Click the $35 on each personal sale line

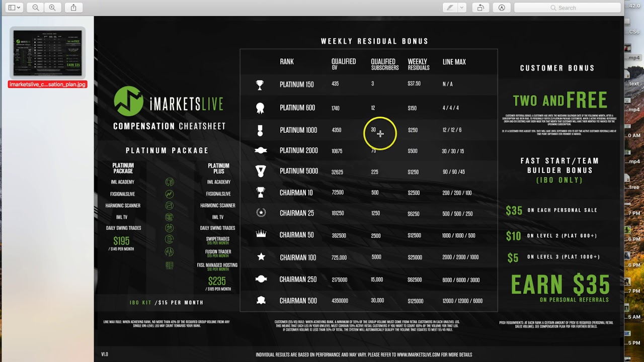[x=551, y=211]
